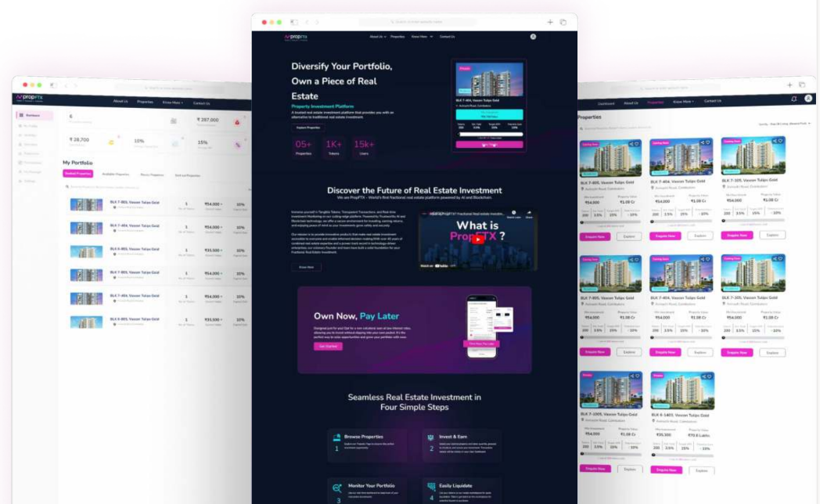Click the PropFTX logo in the left window
Viewport: 820px width, 504px height.
click(30, 97)
